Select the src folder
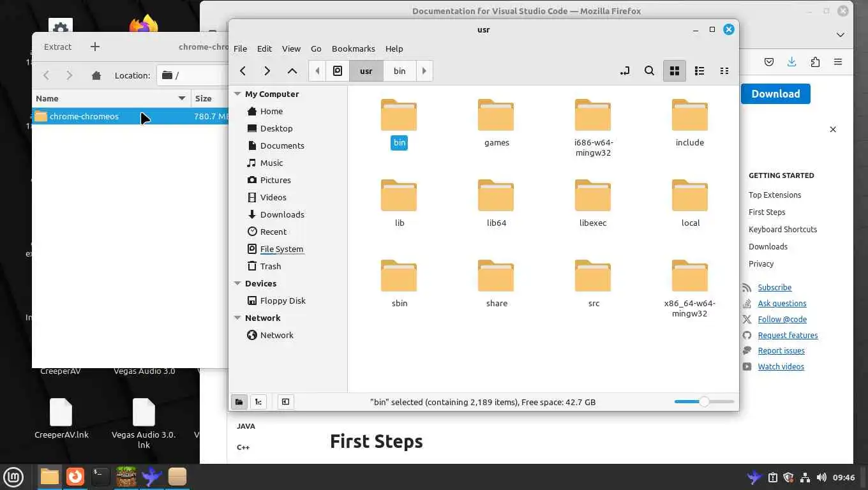The height and width of the screenshot is (490, 868). (x=594, y=284)
